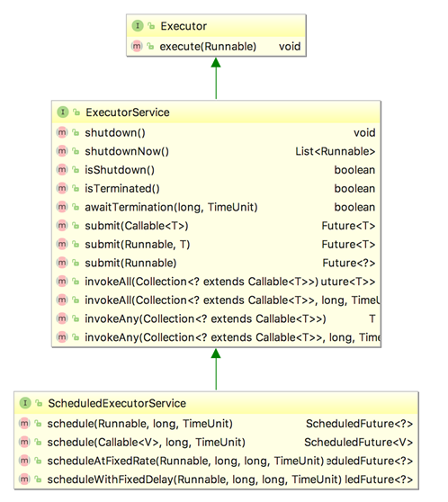Click the public lock icon beside ExecutorService title
Viewport: 448px width, 502px height.
coord(76,112)
